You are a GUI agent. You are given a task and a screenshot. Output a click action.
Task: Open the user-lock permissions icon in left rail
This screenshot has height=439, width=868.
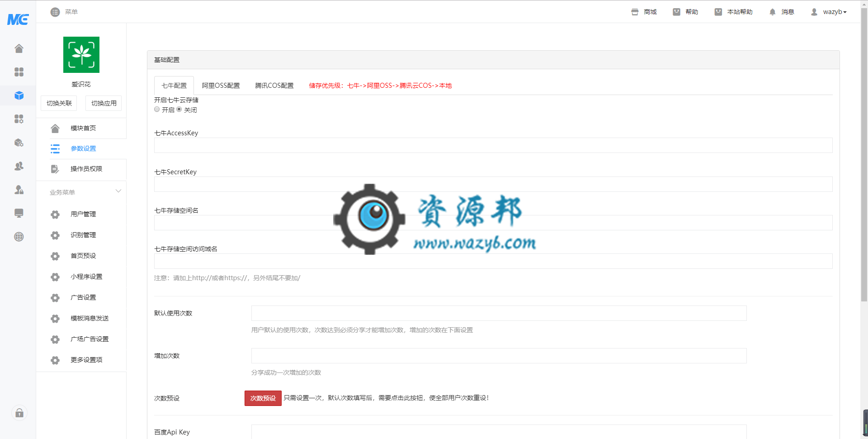click(19, 190)
